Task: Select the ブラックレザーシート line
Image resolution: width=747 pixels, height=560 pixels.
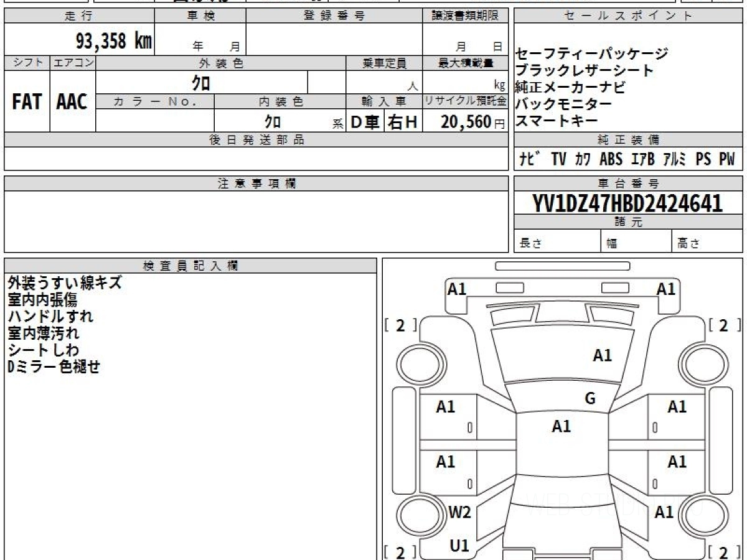Action: pyautogui.click(x=585, y=70)
